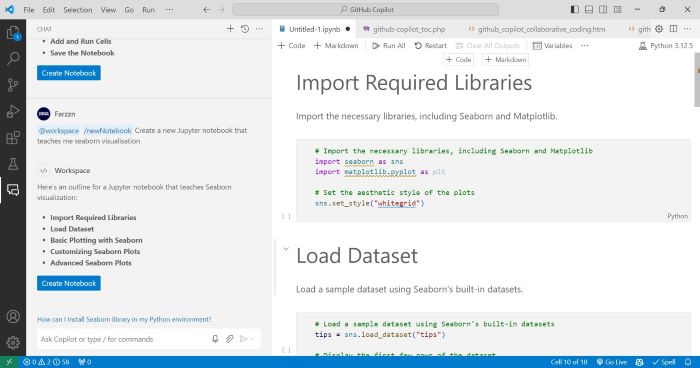Image resolution: width=700 pixels, height=368 pixels.
Task: Open chat panel more actions menu
Action: 259,29
